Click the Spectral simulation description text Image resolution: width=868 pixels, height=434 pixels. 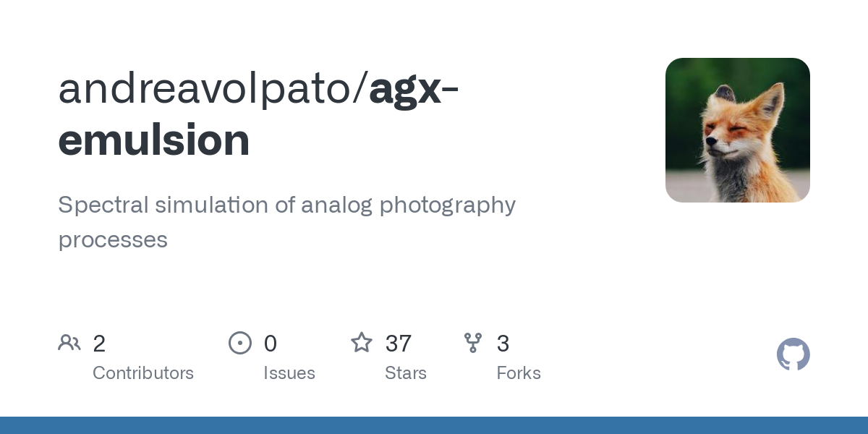(x=287, y=222)
